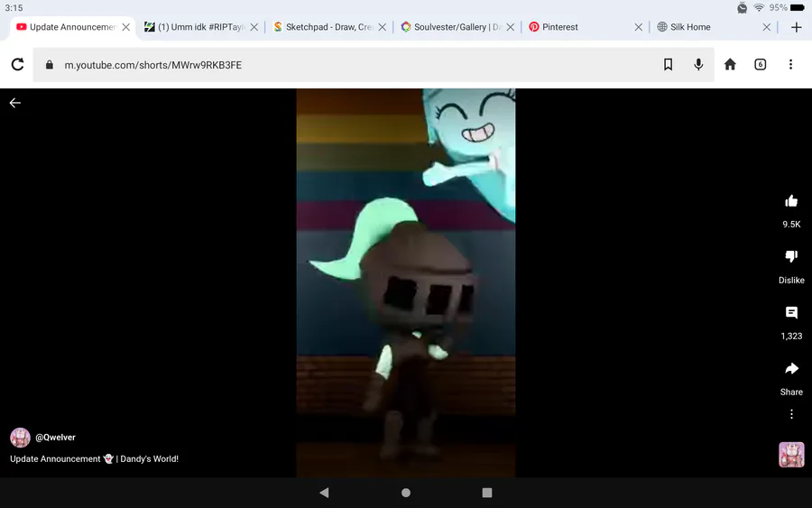Check the Wi-Fi status icon
Image resolution: width=812 pixels, height=508 pixels.
[759, 7]
